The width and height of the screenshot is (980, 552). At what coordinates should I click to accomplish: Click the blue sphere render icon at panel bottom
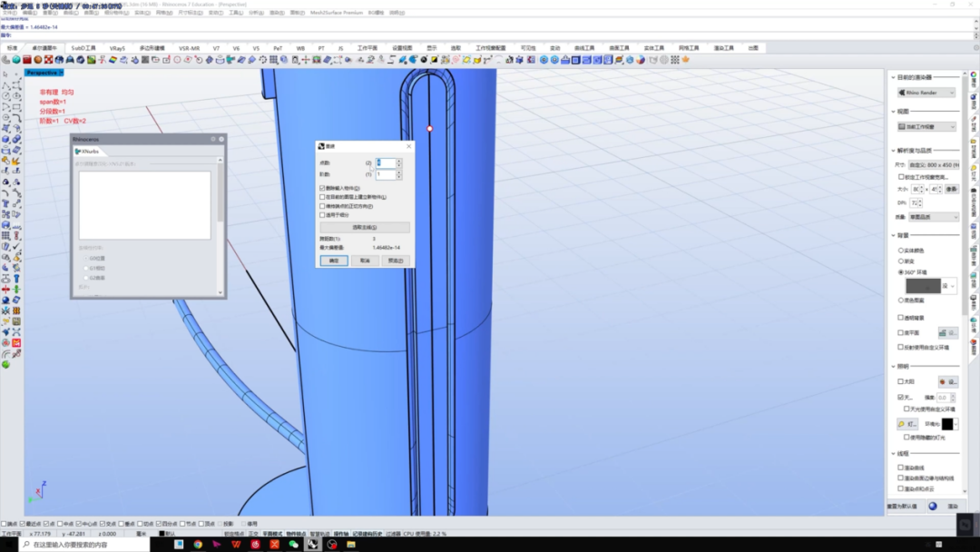click(x=933, y=507)
